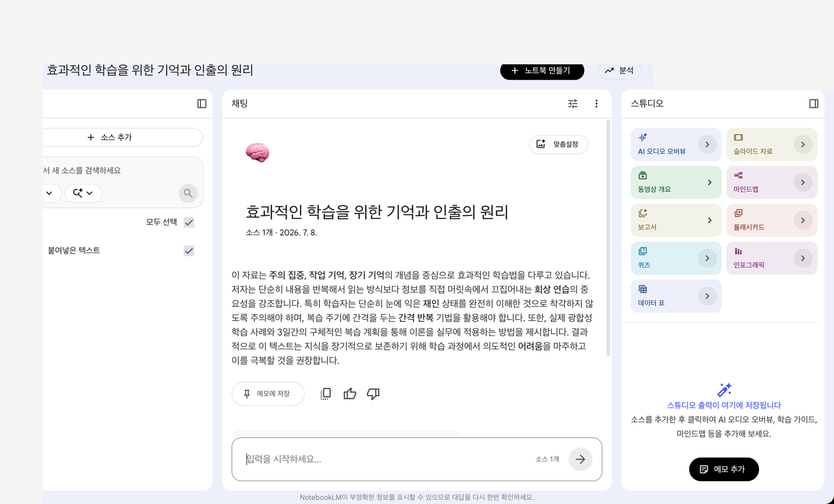834x504 pixels.
Task: Toggle 붙여넣은 텍스트 source checkbox
Action: [x=189, y=250]
